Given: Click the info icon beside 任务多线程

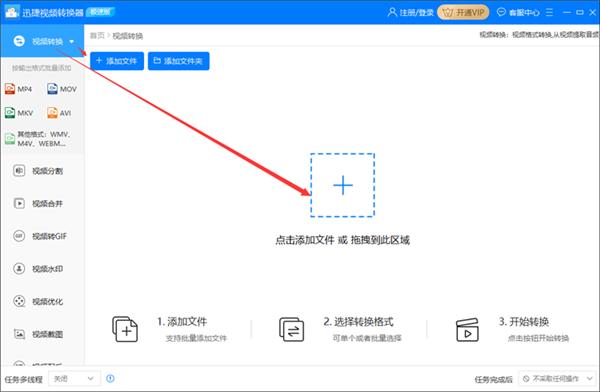Looking at the screenshot, I should pyautogui.click(x=110, y=379).
